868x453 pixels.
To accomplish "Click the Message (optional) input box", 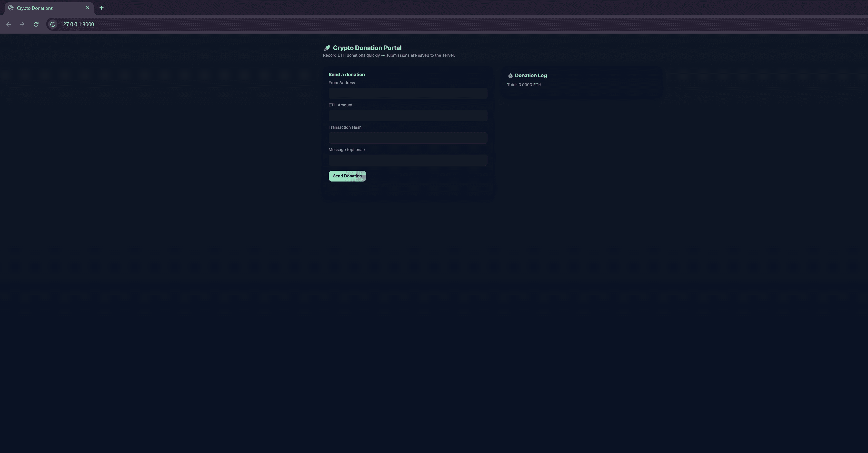I will coord(408,160).
